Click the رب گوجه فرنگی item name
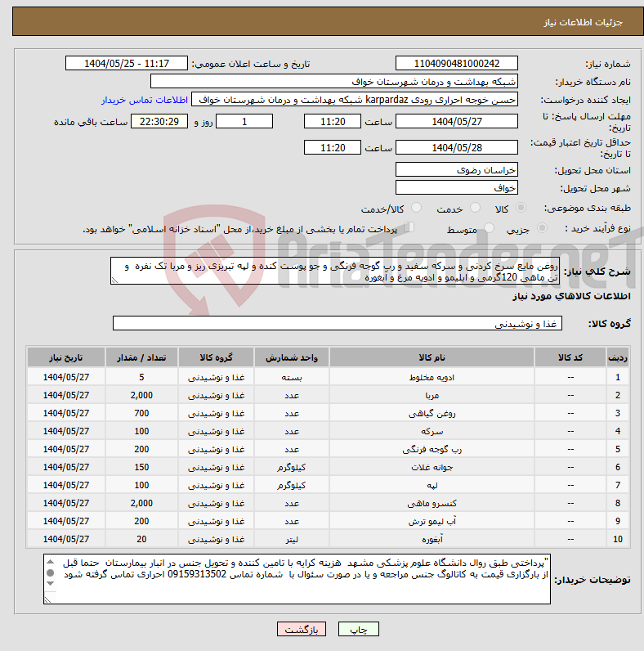This screenshot has width=644, height=651. [x=432, y=449]
